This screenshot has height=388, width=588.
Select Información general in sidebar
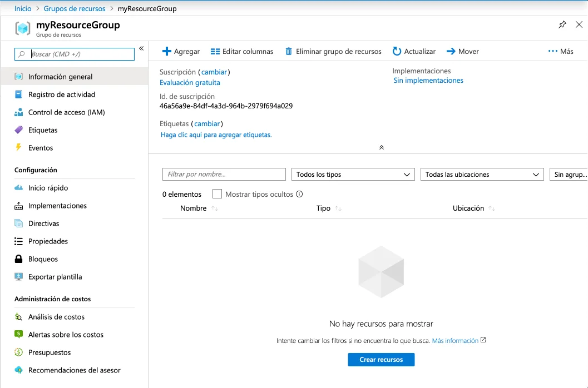74,77
